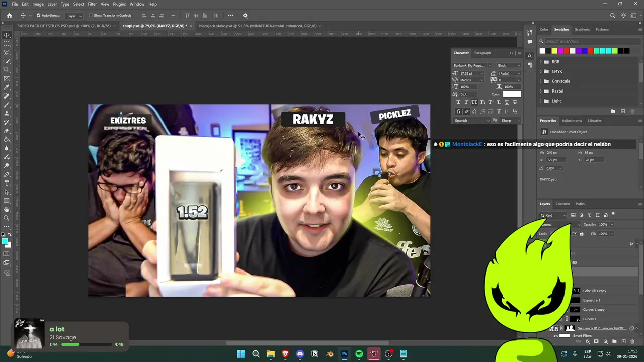This screenshot has height=362, width=644.
Task: Toggle Faux Italic in Character panel
Action: point(466,102)
